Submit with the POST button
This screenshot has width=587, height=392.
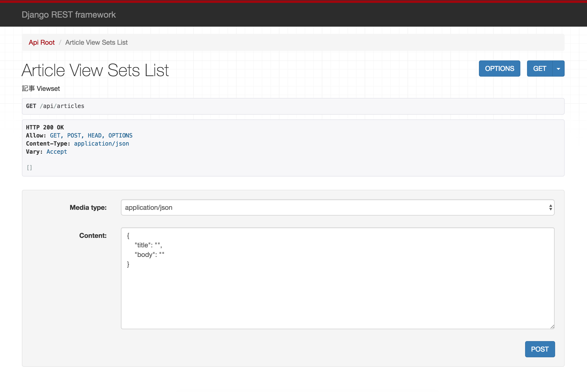540,349
